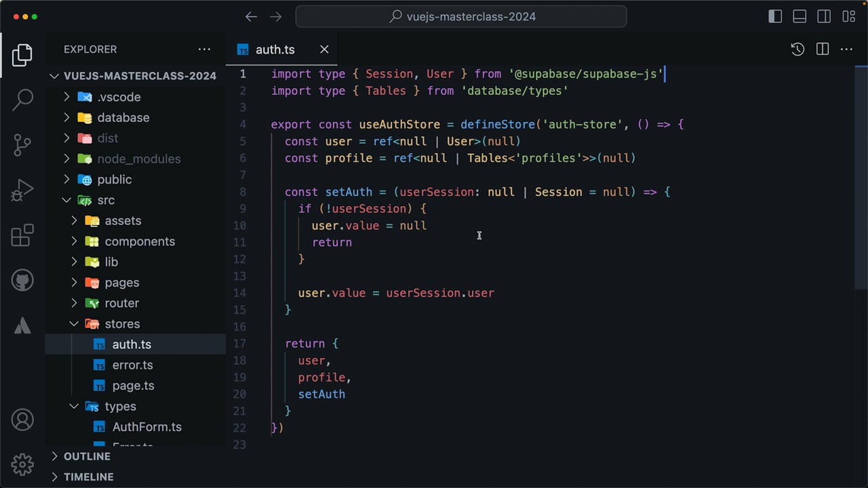The width and height of the screenshot is (868, 488).
Task: Open editor More Actions ellipsis
Action: pyautogui.click(x=846, y=49)
